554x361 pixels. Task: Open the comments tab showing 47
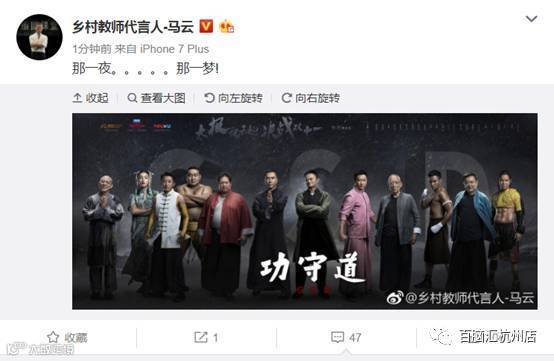coord(346,337)
